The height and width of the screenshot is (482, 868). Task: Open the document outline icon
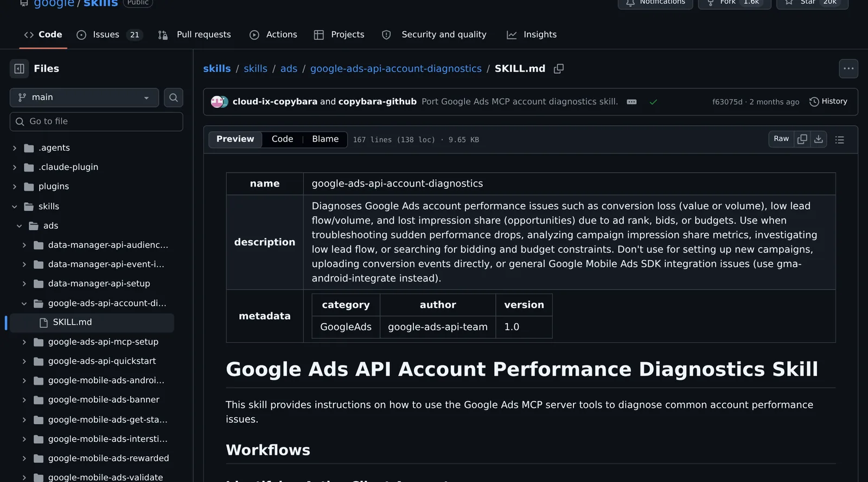click(x=840, y=140)
